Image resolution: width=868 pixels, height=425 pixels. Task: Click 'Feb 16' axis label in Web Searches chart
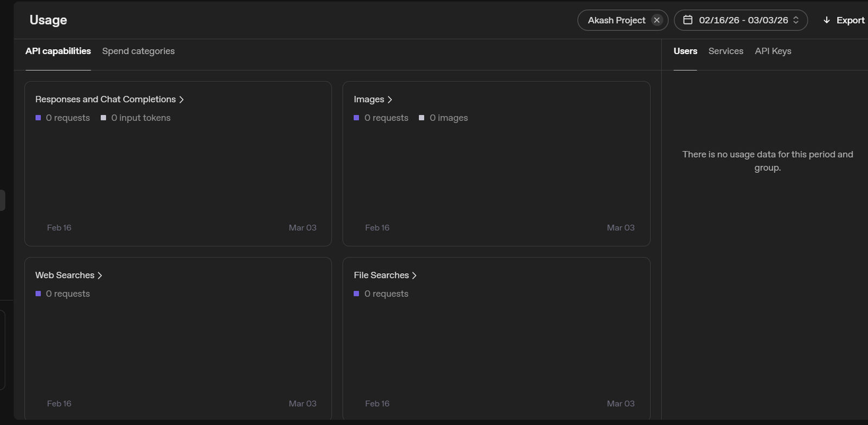59,403
